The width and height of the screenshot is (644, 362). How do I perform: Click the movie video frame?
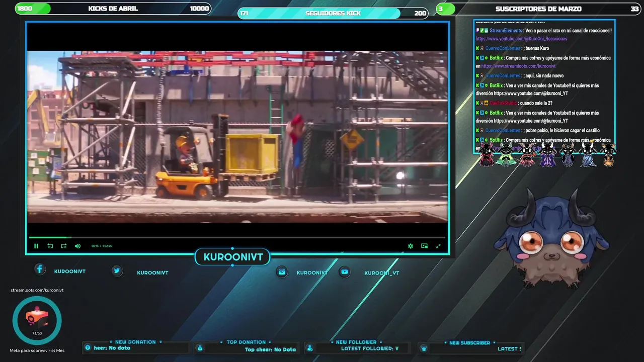[x=237, y=137]
